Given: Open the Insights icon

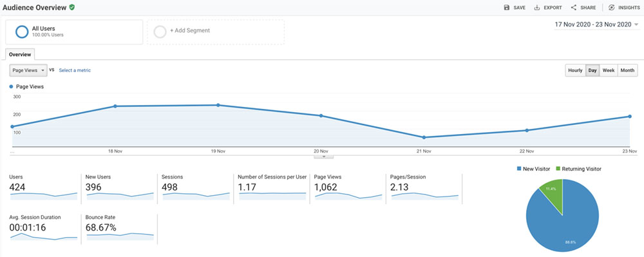Looking at the screenshot, I should [612, 7].
